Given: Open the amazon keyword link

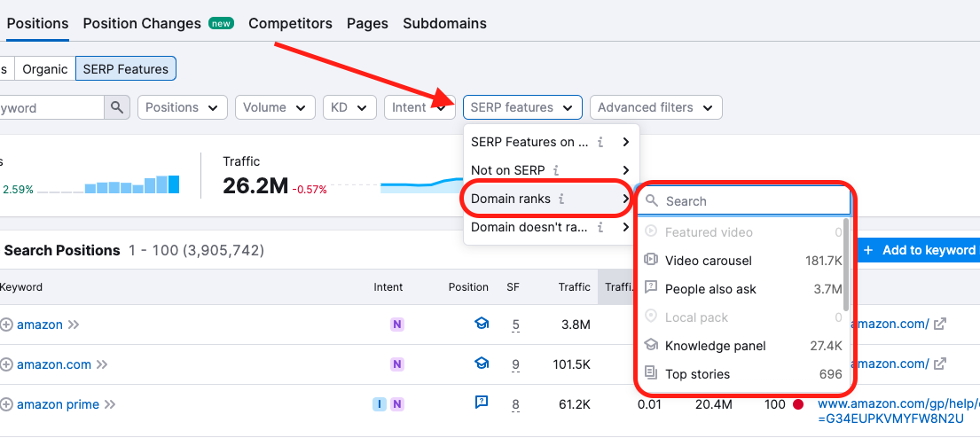Looking at the screenshot, I should 40,325.
